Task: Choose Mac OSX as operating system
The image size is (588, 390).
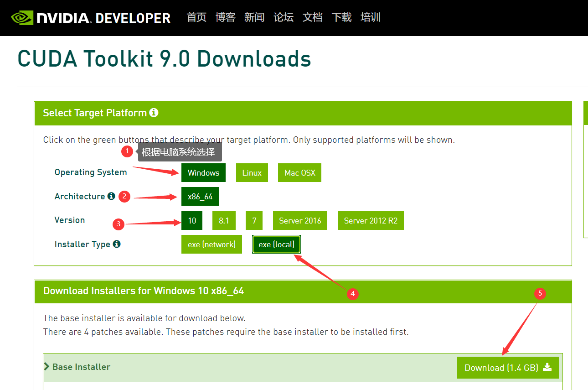Action: pyautogui.click(x=299, y=173)
